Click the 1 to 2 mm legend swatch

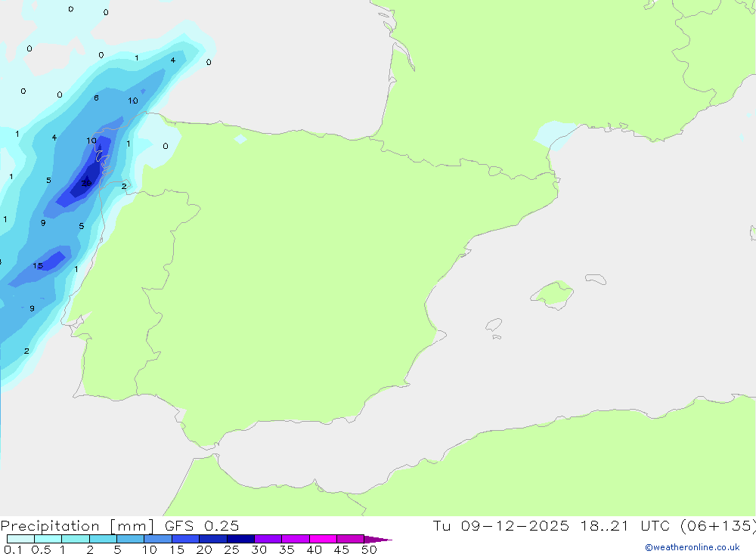click(x=76, y=539)
